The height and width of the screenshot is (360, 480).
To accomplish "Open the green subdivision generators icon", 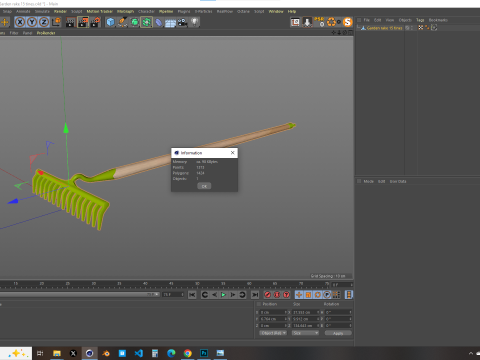I will click(134, 22).
